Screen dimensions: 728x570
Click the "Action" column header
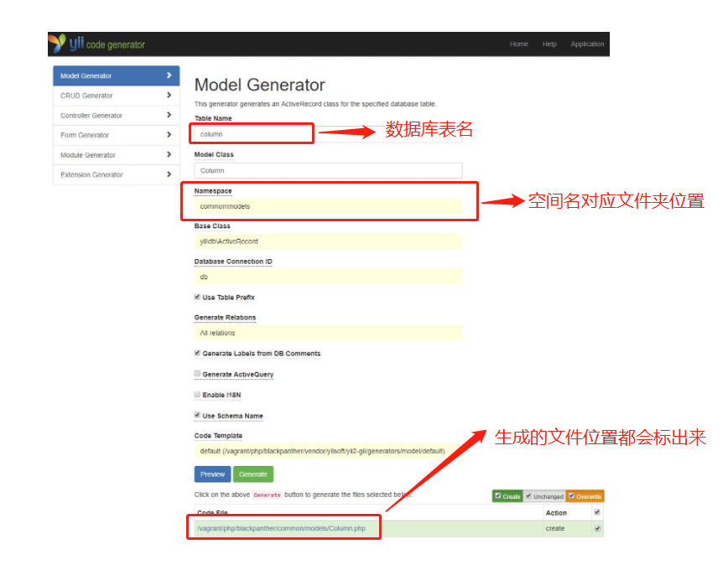coord(556,513)
